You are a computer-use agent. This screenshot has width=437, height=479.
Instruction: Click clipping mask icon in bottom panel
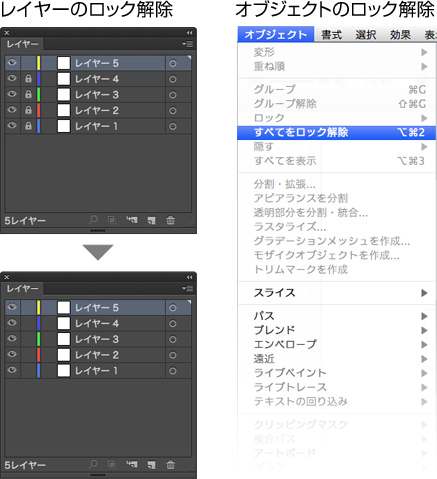pyautogui.click(x=112, y=464)
